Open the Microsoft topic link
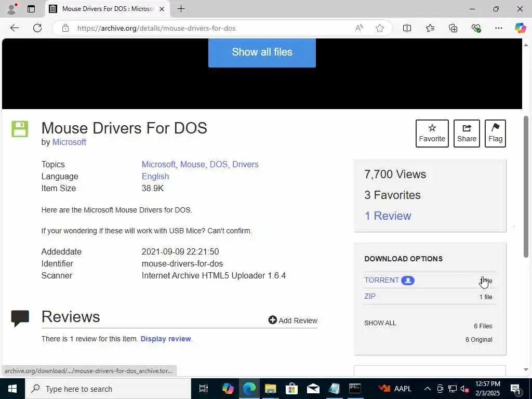 pyautogui.click(x=159, y=164)
